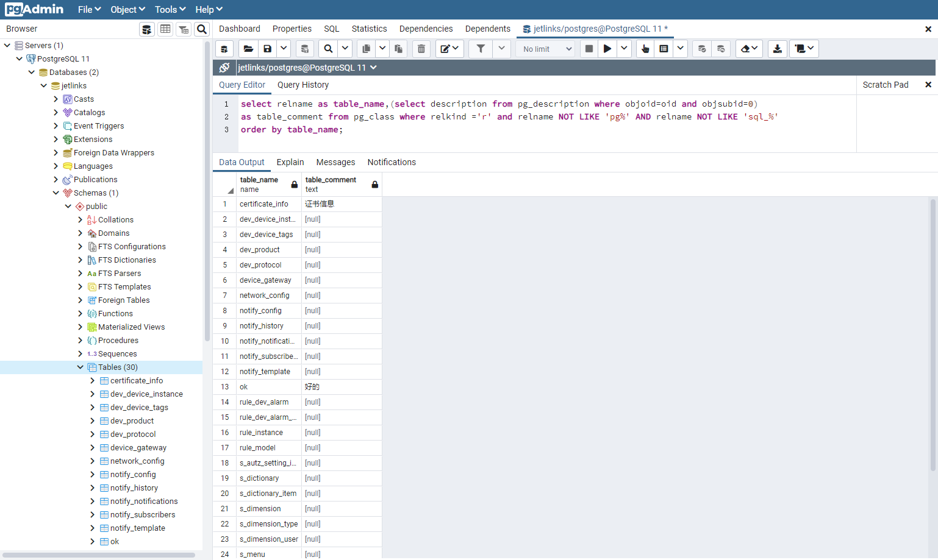Expand the Functions tree node
This screenshot has height=560, width=938.
pyautogui.click(x=80, y=313)
